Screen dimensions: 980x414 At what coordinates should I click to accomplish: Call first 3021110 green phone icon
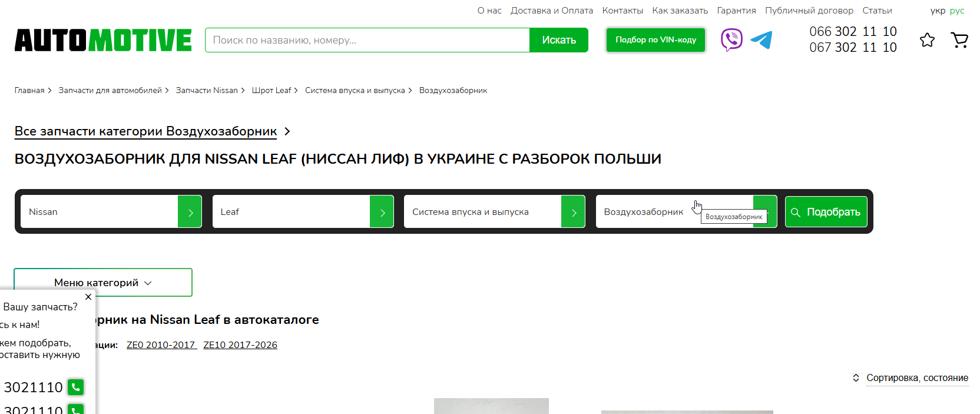click(x=75, y=387)
